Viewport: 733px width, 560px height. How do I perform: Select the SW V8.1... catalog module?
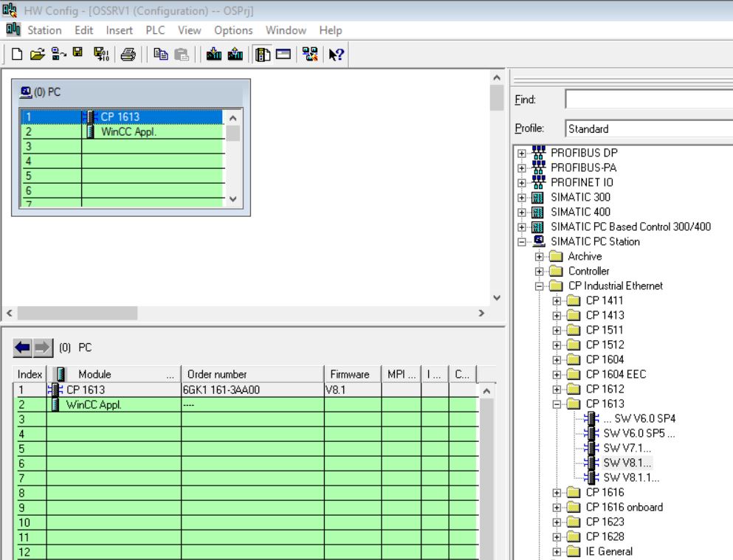tap(627, 463)
